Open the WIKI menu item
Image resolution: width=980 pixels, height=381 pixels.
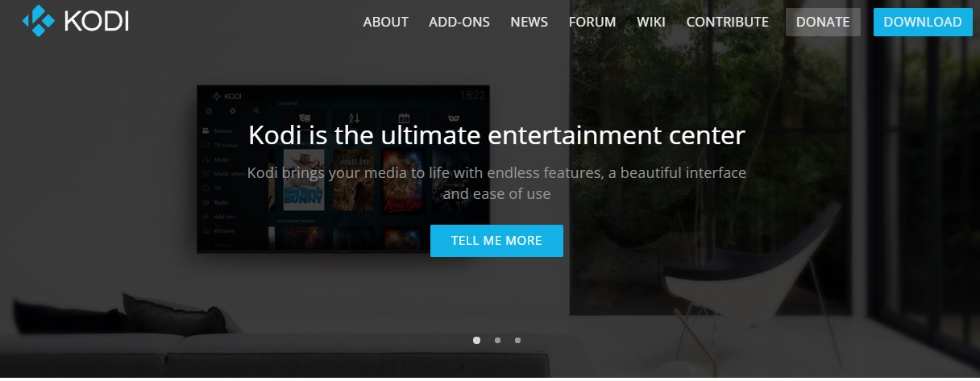click(651, 22)
